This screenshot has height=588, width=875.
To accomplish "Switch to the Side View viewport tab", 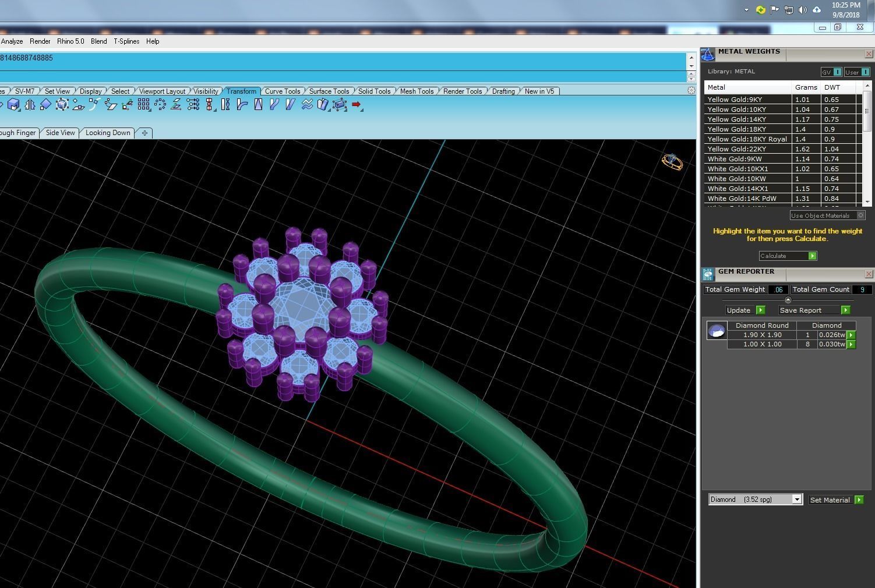I will (61, 133).
